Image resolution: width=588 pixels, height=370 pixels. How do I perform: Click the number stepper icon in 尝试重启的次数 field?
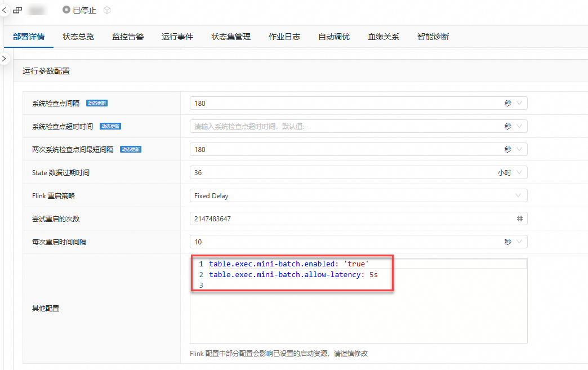point(519,219)
